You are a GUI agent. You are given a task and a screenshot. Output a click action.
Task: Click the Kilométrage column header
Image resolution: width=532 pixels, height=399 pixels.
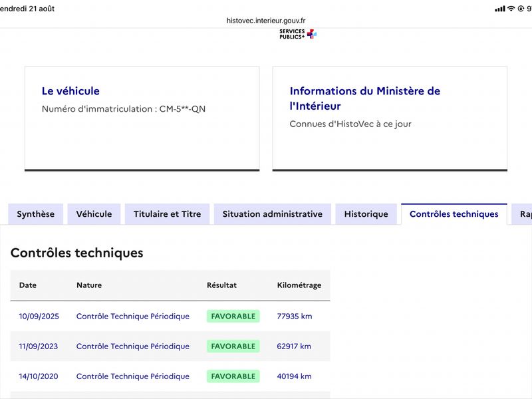coord(299,285)
